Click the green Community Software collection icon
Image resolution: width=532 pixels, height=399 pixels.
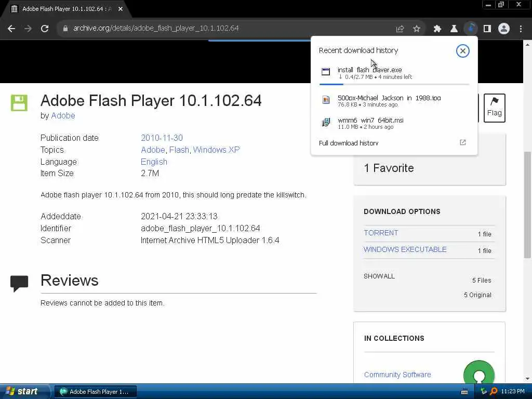point(478,372)
